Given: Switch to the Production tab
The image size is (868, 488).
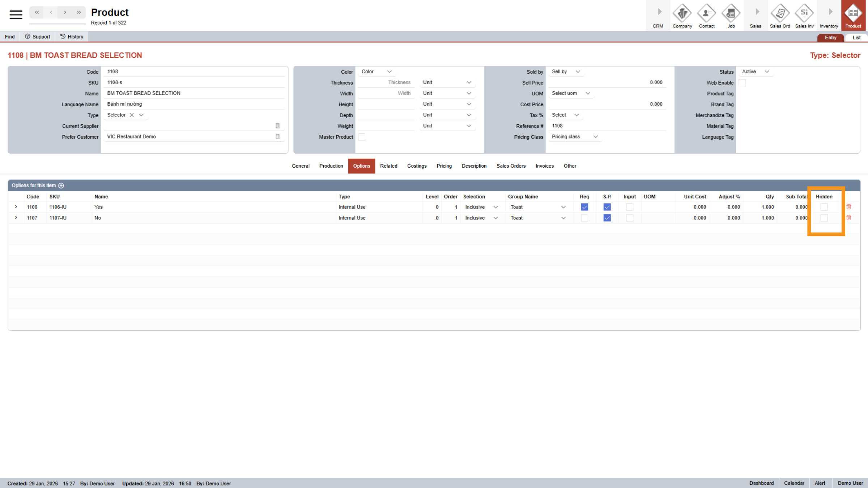Looking at the screenshot, I should [x=331, y=166].
